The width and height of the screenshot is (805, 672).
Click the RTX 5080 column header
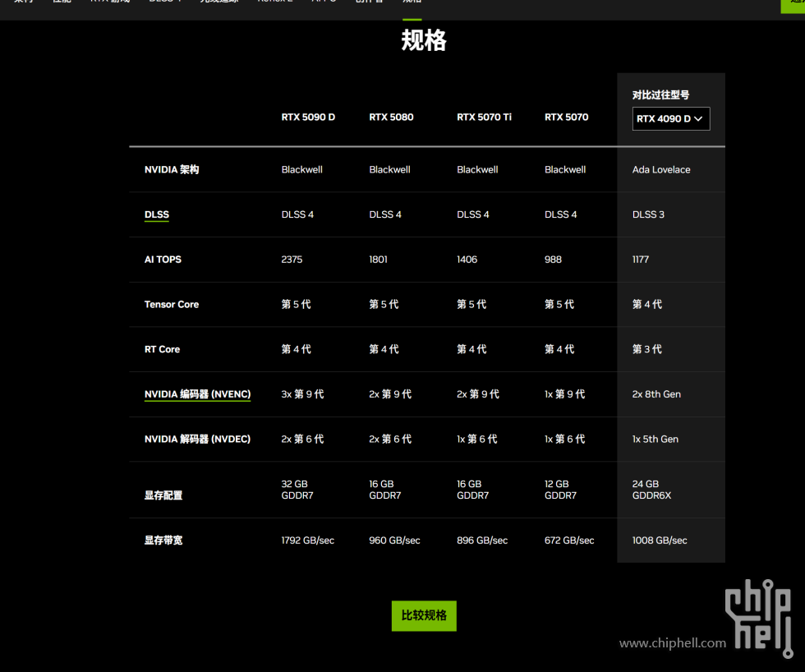[x=391, y=117]
